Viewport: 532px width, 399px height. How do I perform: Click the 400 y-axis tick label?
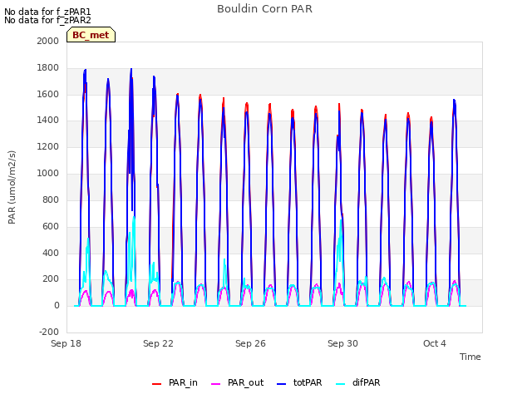pos(51,253)
